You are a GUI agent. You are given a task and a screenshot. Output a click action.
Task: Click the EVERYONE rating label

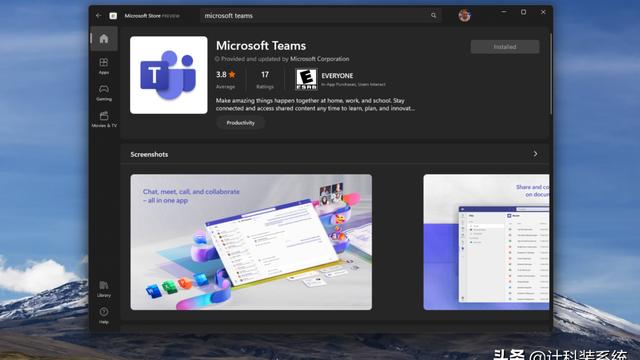pos(337,76)
